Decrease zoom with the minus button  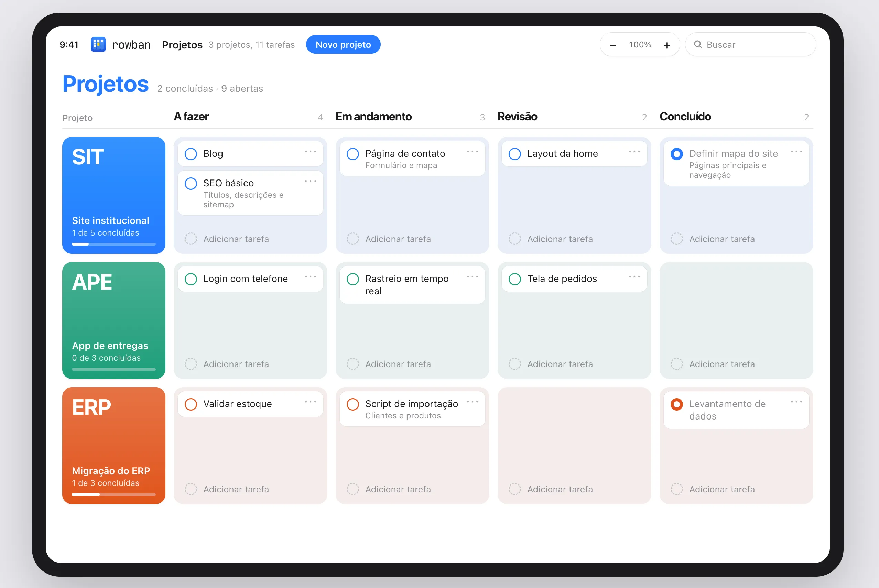pyautogui.click(x=613, y=45)
